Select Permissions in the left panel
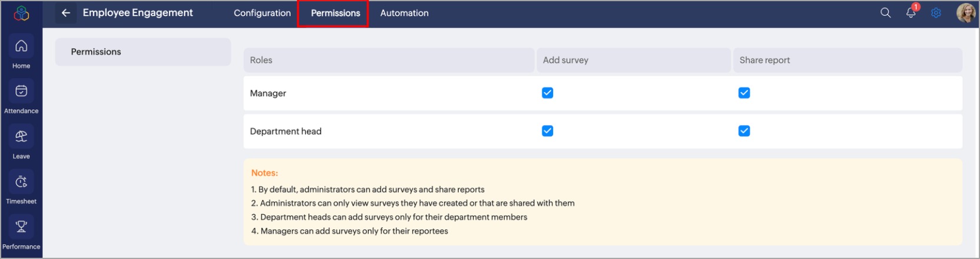This screenshot has width=980, height=259. [x=96, y=52]
